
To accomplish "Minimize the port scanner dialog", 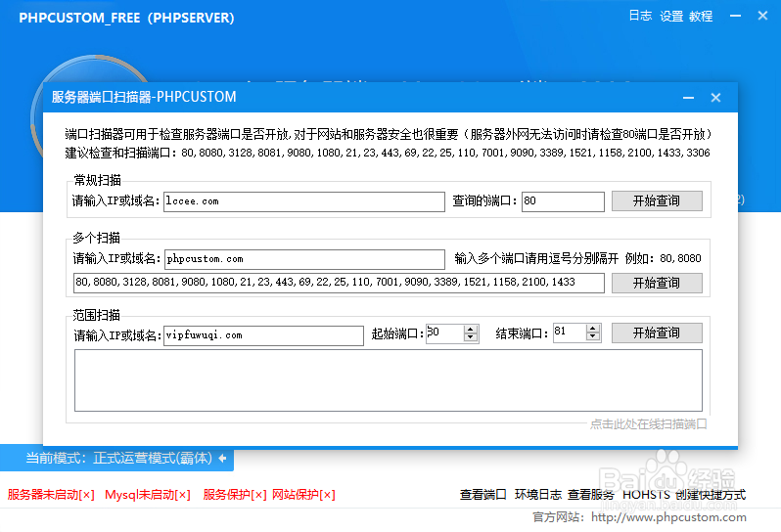I will pos(688,98).
